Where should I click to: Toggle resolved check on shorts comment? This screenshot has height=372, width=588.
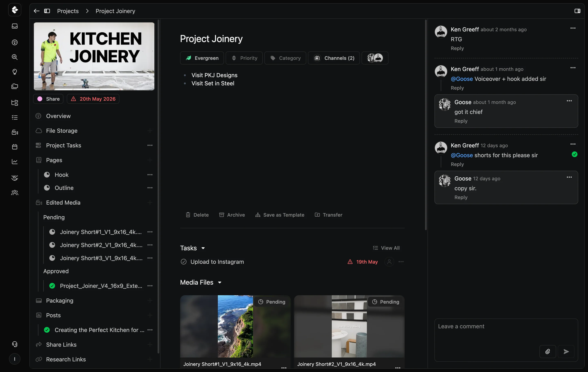[575, 154]
